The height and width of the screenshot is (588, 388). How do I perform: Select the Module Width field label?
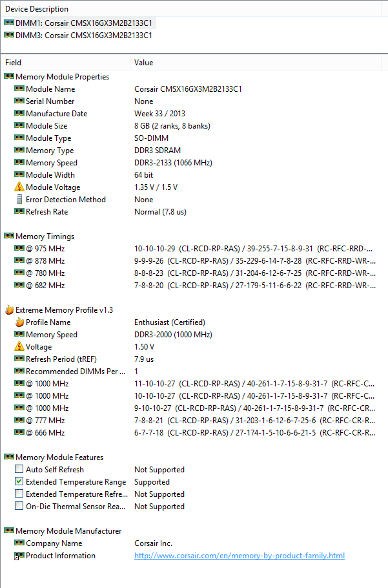tap(50, 175)
